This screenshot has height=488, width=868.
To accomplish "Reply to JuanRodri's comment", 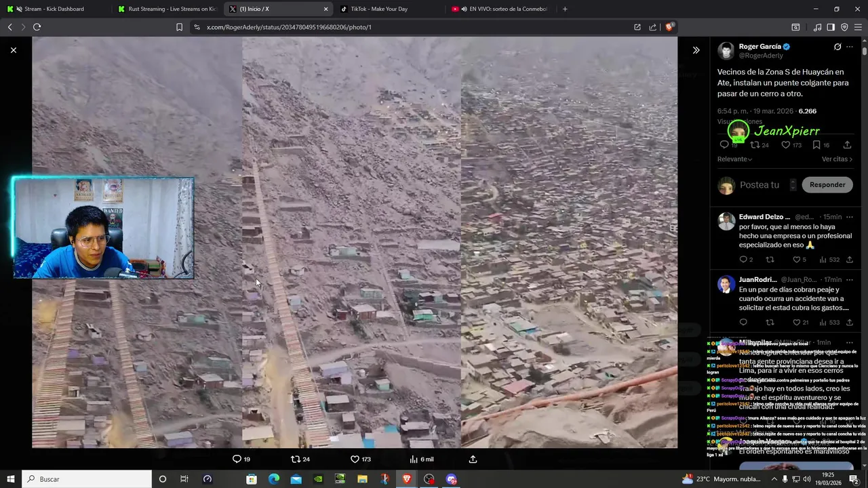I will 743,323.
